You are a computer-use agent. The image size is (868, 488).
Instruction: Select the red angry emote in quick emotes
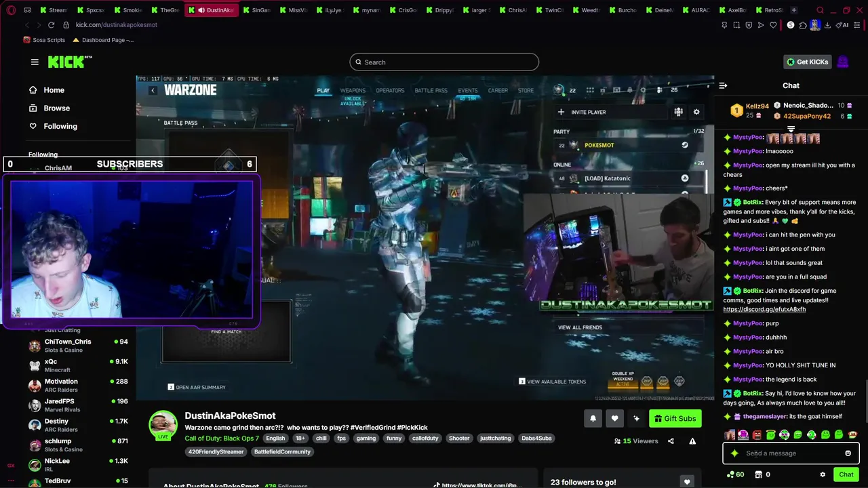tap(757, 435)
